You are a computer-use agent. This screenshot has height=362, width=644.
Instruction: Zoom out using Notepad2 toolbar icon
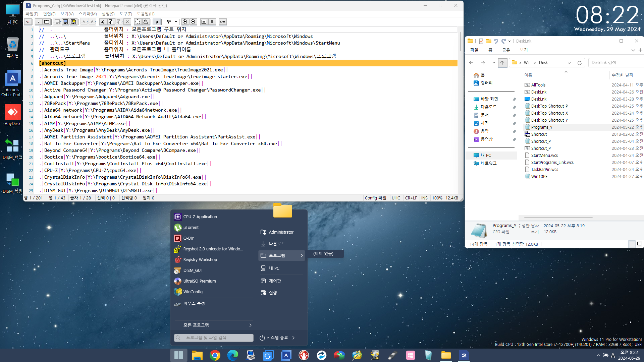point(193,22)
